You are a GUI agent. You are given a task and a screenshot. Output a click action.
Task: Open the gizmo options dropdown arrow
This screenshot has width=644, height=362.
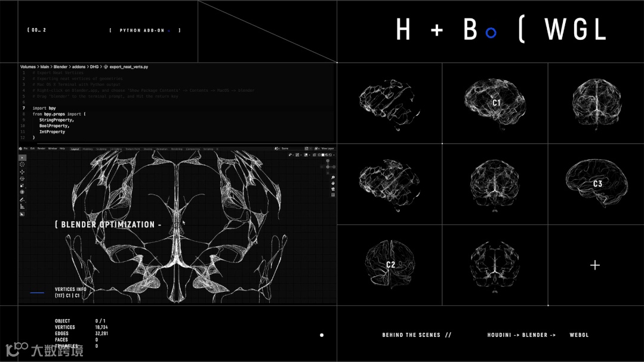[301, 154]
